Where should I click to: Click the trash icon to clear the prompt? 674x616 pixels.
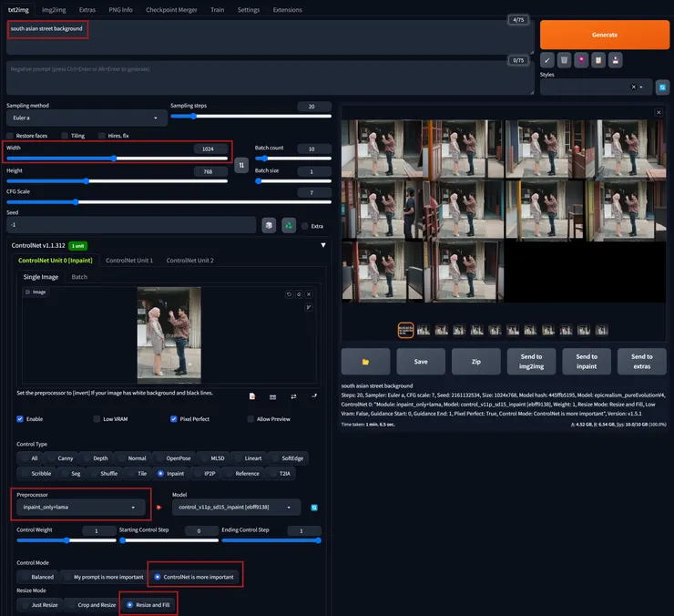point(565,60)
